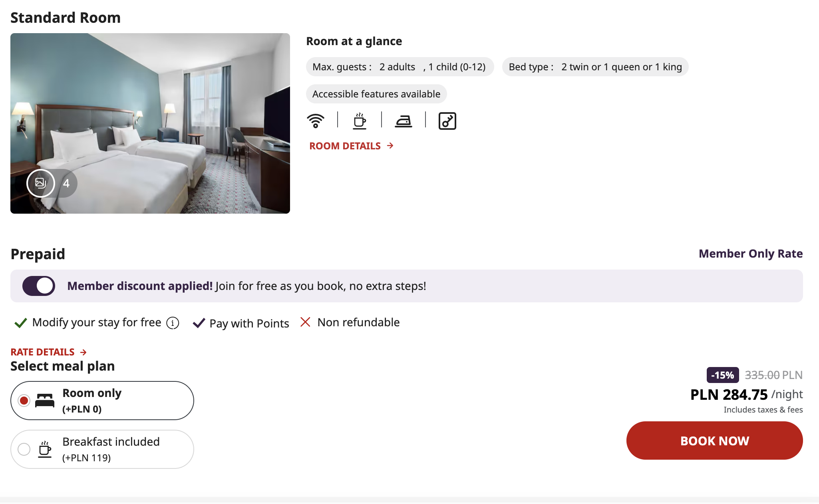Select the Breakfast included radio button
This screenshot has width=819, height=504.
[24, 449]
